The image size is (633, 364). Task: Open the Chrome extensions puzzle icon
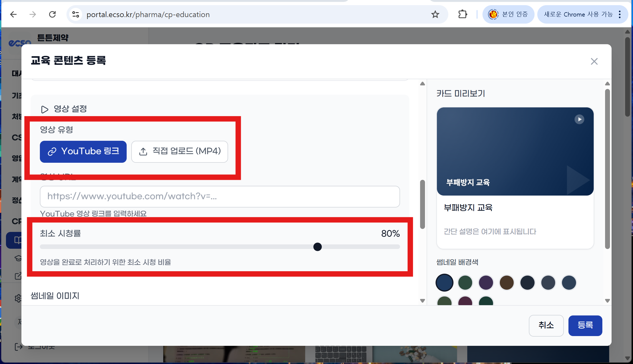(x=463, y=14)
